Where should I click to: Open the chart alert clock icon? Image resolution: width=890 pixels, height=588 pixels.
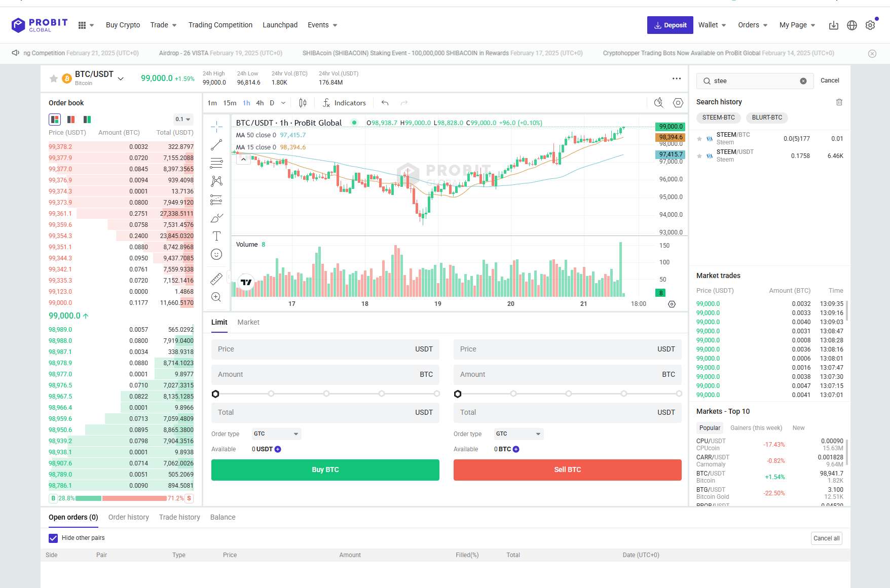(x=658, y=103)
